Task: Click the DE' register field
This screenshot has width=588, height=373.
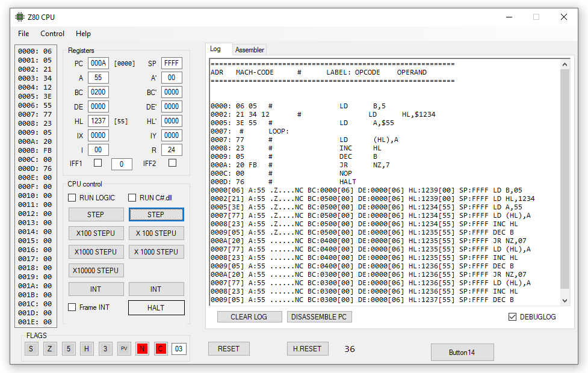Action: [x=172, y=106]
